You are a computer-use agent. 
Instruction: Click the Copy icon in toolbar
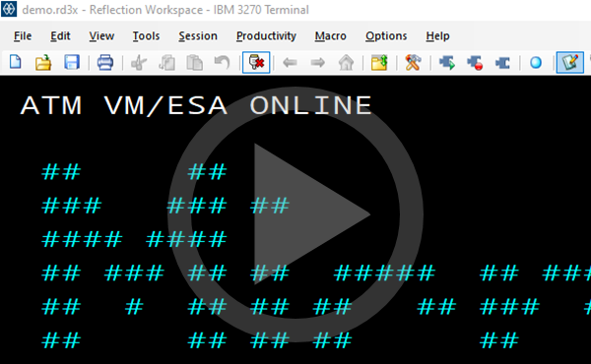(x=166, y=63)
